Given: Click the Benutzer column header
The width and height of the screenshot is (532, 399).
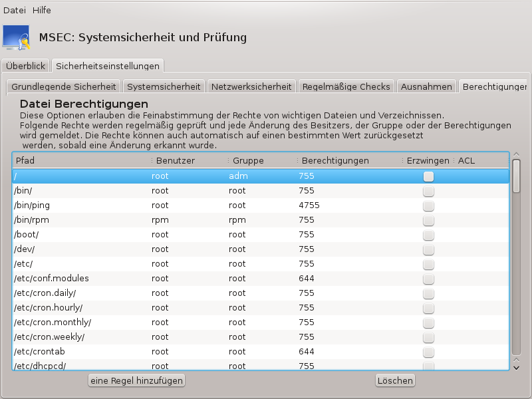Looking at the screenshot, I should (x=186, y=160).
